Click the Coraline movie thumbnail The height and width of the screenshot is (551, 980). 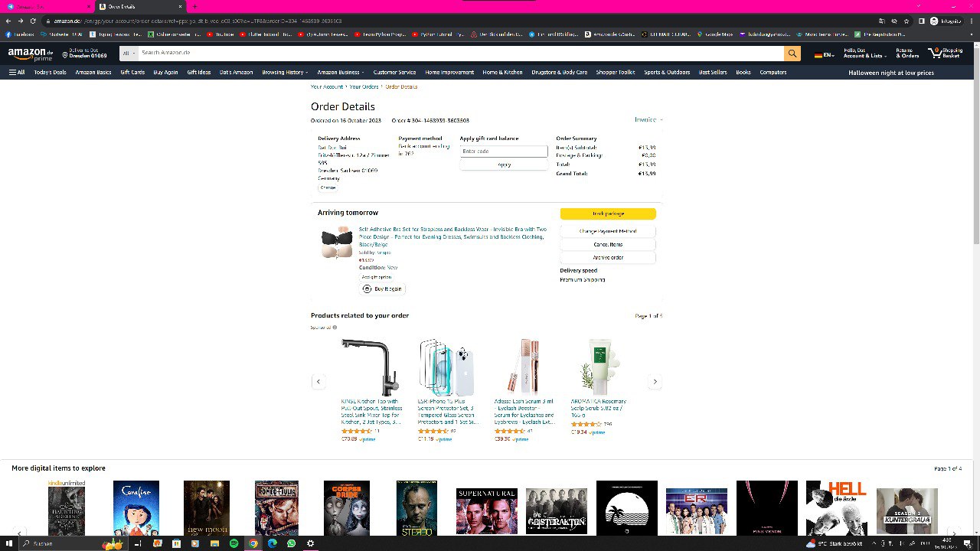pos(136,507)
